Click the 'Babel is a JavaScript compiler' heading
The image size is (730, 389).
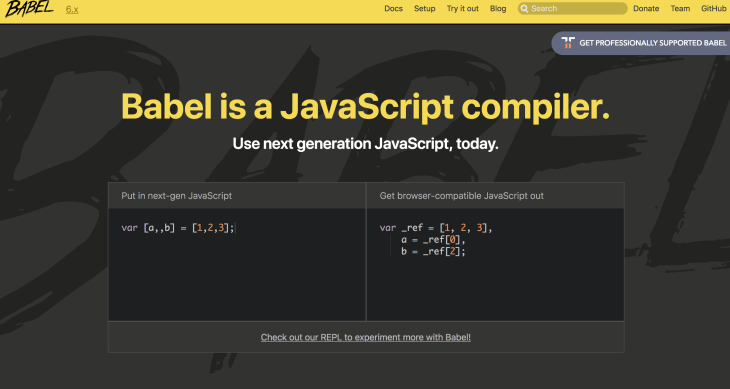(365, 107)
